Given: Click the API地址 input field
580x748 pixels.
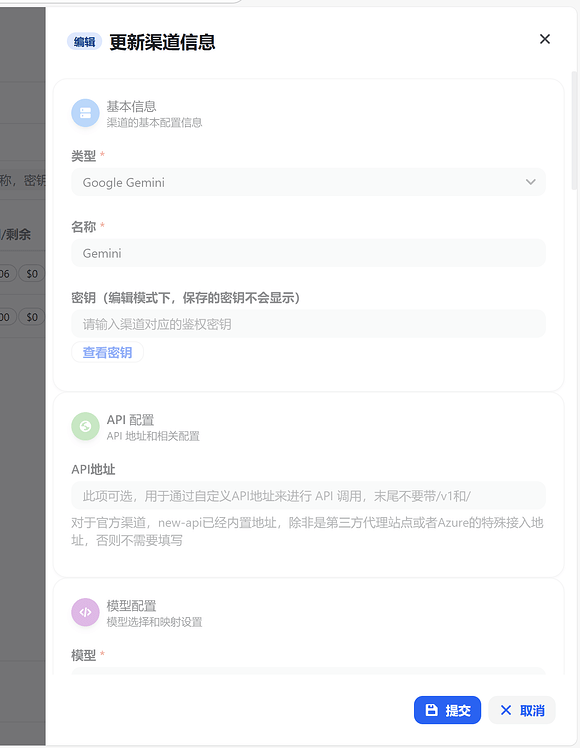Looking at the screenshot, I should click(308, 496).
